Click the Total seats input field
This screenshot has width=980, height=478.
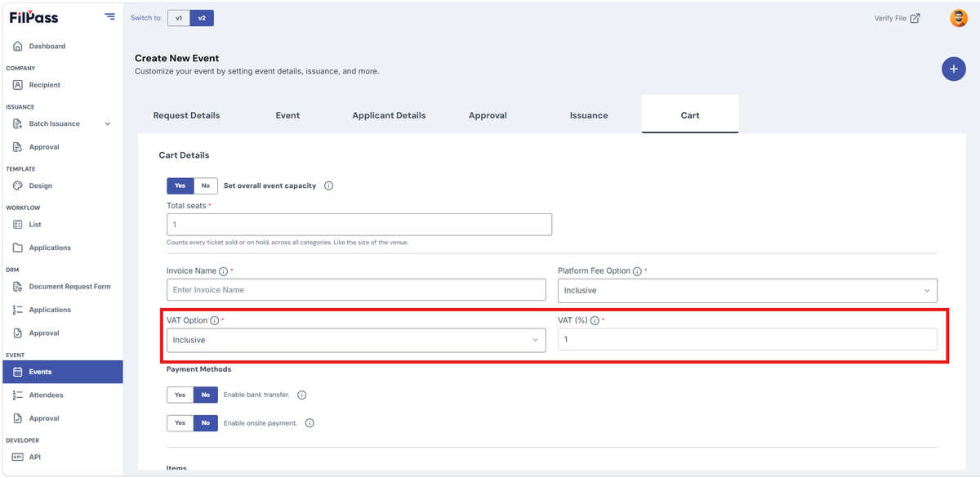[359, 225]
